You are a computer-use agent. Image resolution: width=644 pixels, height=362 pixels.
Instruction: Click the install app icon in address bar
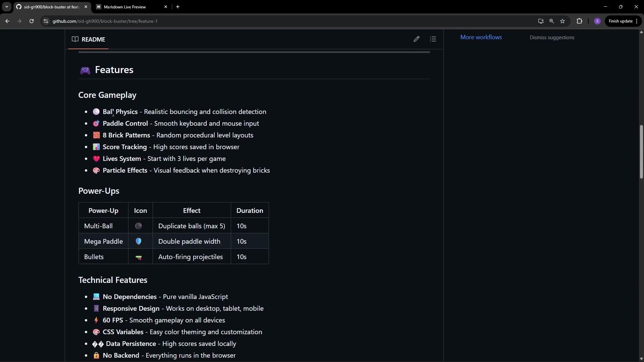pos(541,21)
